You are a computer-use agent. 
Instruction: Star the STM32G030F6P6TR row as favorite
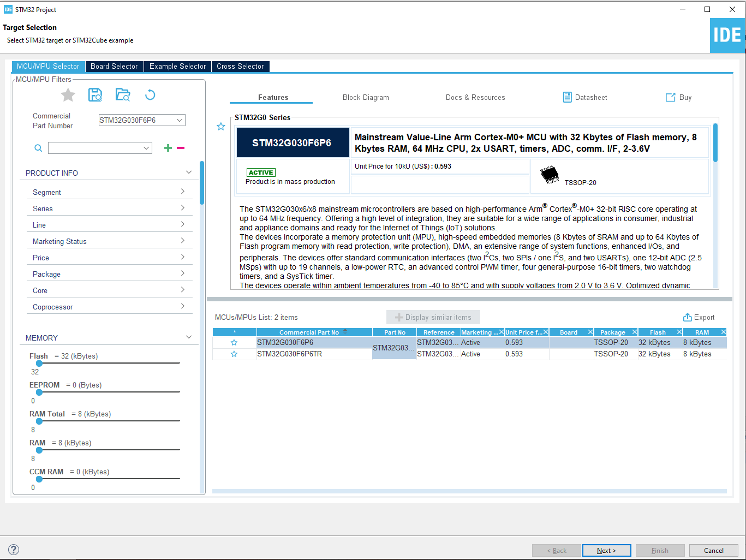[234, 354]
